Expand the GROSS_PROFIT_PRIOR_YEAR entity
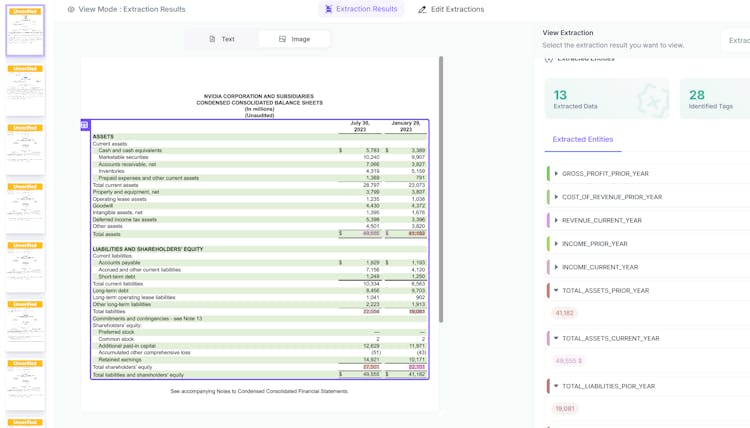Viewport: 750px width, 428px height. [x=556, y=174]
